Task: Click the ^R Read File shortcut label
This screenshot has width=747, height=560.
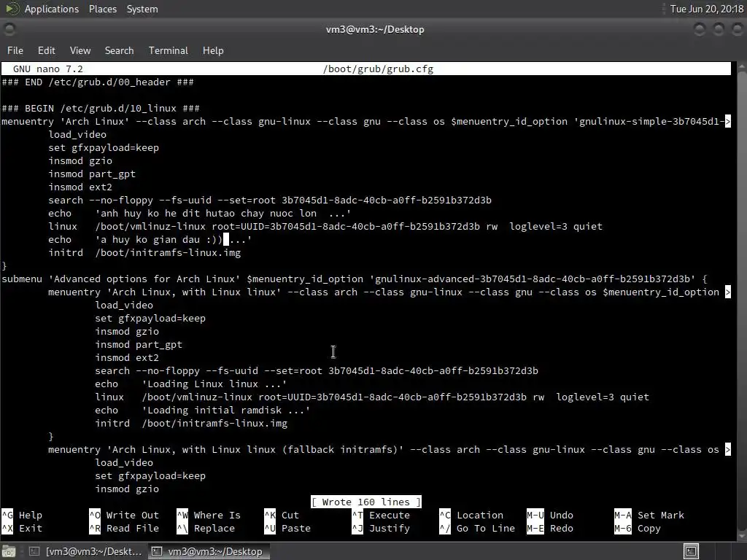Action: pos(124,528)
